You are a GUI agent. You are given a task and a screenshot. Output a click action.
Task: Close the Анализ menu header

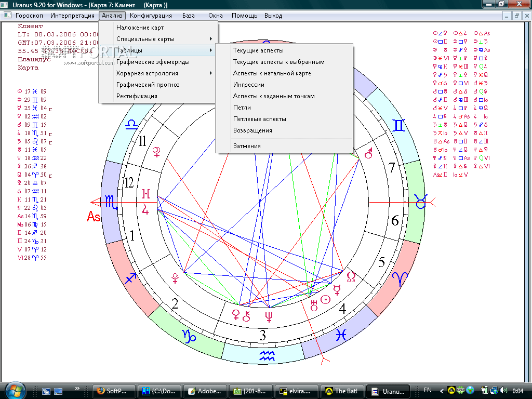pos(112,16)
